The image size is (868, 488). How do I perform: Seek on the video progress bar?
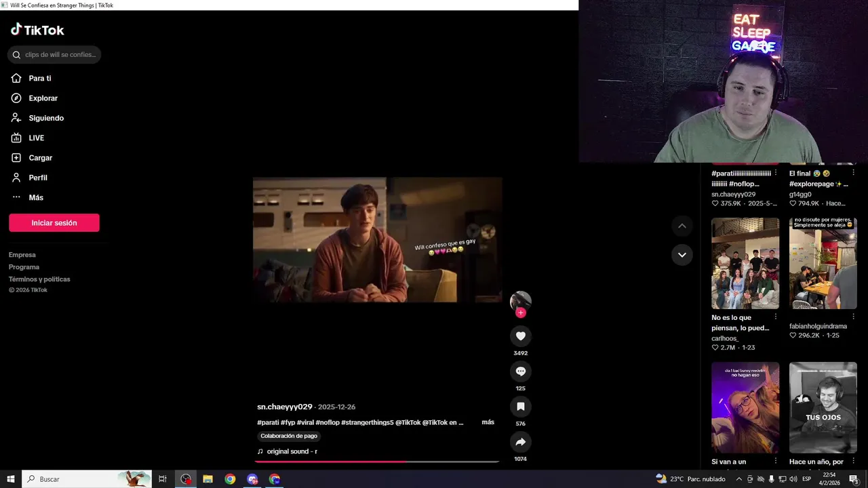click(x=377, y=462)
